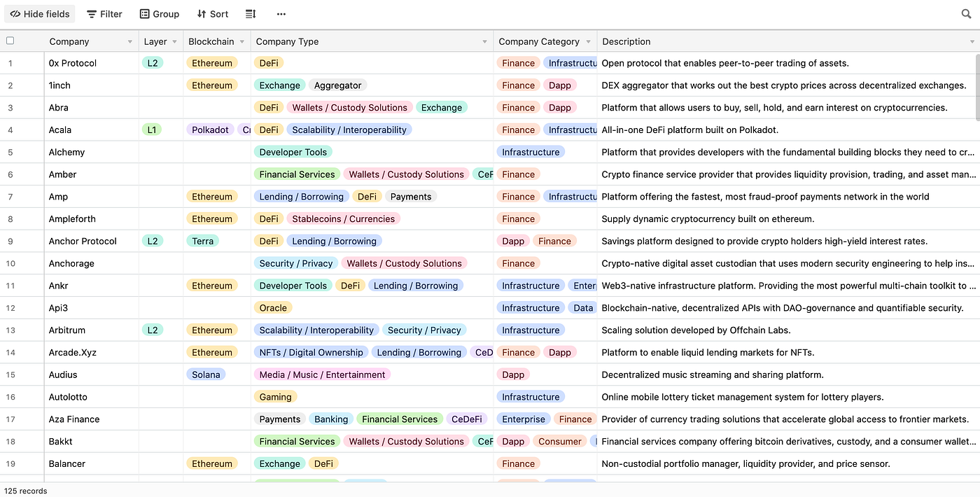Select the Anchor Protocol company cell

pos(91,241)
